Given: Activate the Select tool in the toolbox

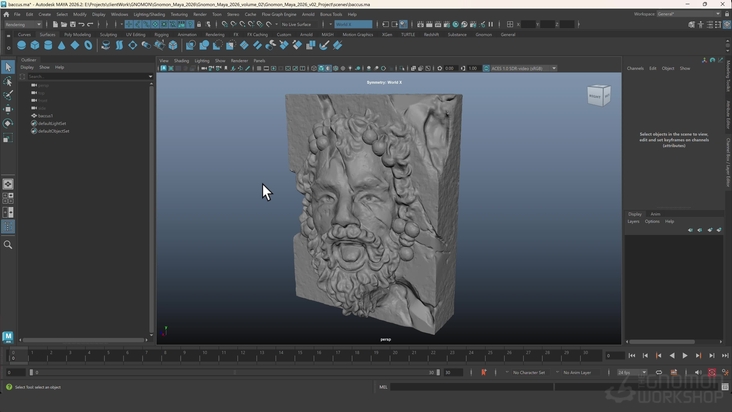Looking at the screenshot, I should tap(8, 67).
